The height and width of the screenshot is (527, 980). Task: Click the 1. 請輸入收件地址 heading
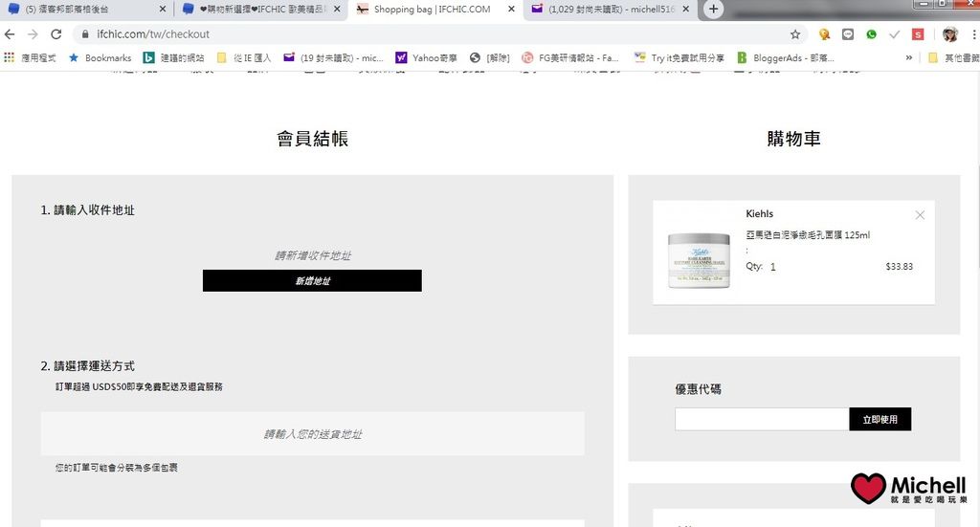click(87, 210)
